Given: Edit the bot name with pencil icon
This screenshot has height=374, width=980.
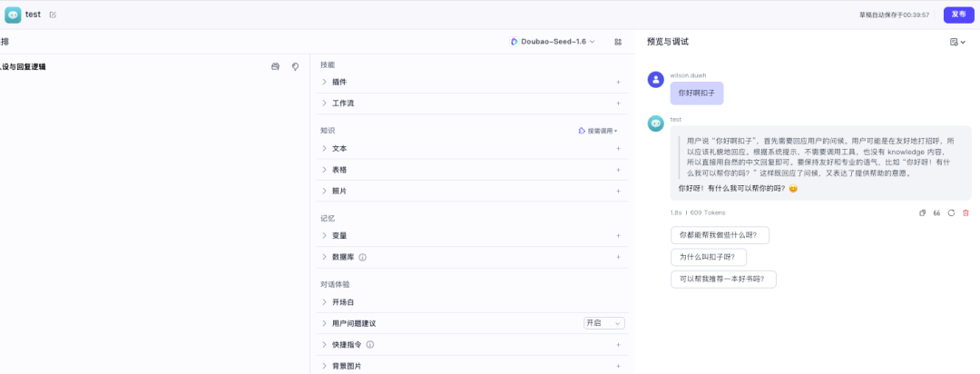Looking at the screenshot, I should click(53, 15).
